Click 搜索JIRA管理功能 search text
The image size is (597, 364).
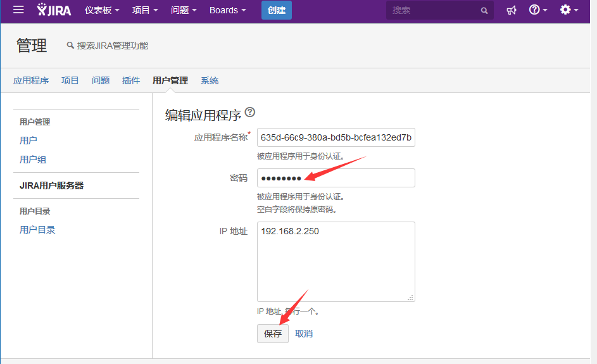pyautogui.click(x=113, y=46)
